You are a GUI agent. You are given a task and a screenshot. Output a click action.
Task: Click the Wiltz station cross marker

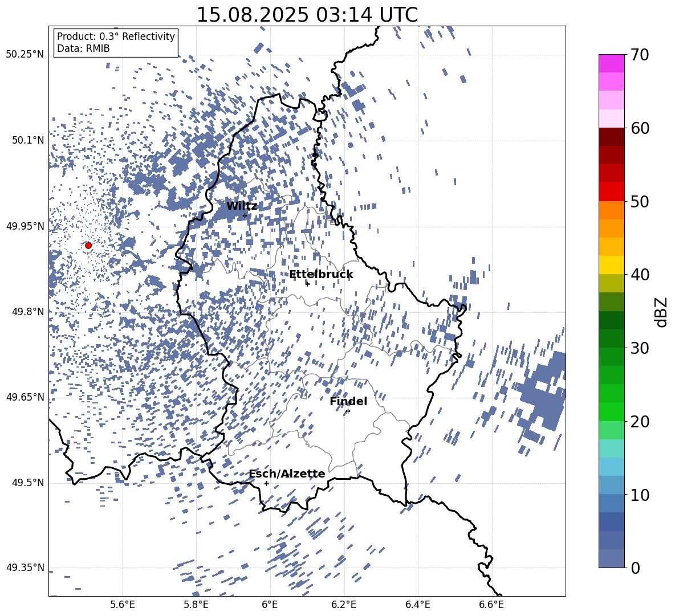coord(245,215)
